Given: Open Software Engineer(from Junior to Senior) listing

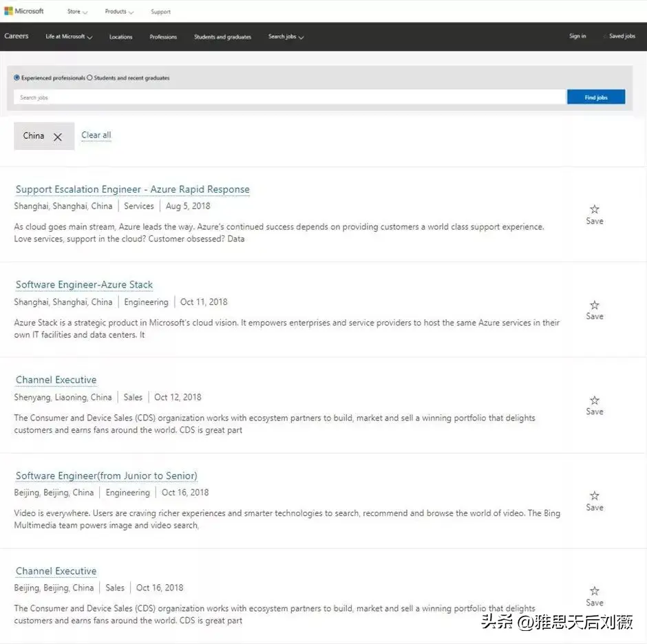Looking at the screenshot, I should 107,475.
